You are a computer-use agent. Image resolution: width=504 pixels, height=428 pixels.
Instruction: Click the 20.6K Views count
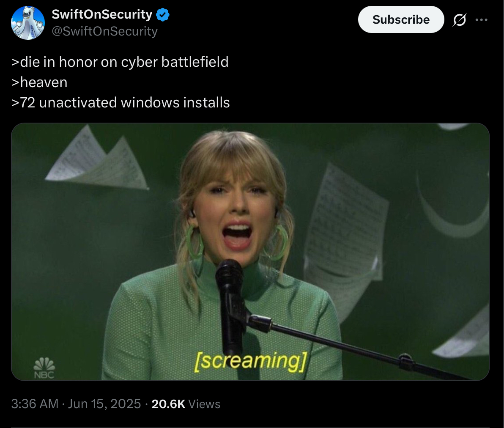pyautogui.click(x=186, y=404)
